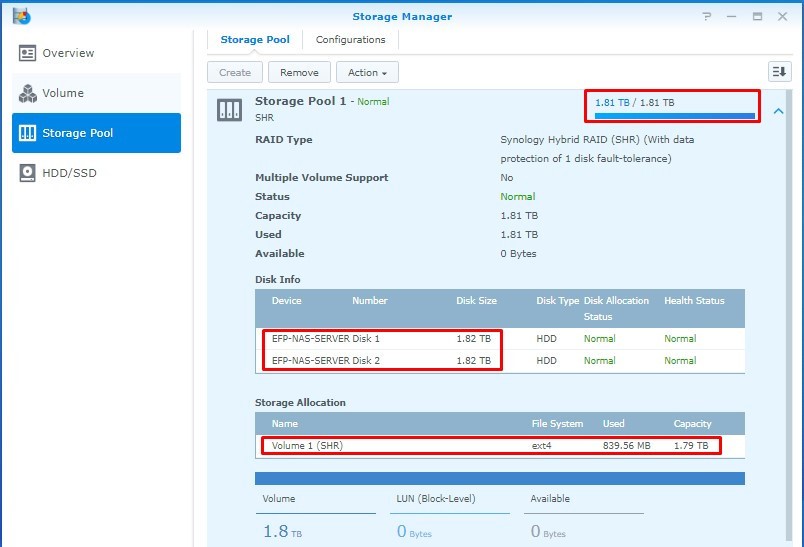Click the Storage Pool 1 title
804x547 pixels.
tap(300, 101)
